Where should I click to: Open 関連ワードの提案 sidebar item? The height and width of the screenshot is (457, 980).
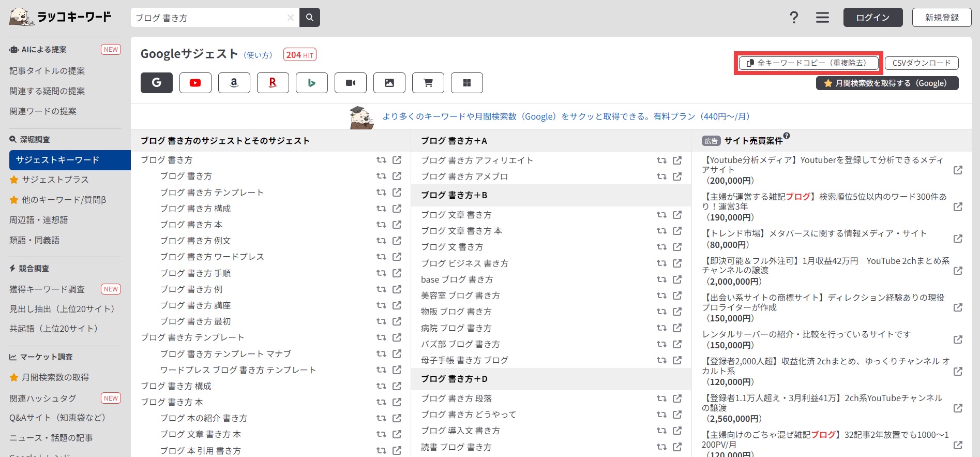pos(43,111)
